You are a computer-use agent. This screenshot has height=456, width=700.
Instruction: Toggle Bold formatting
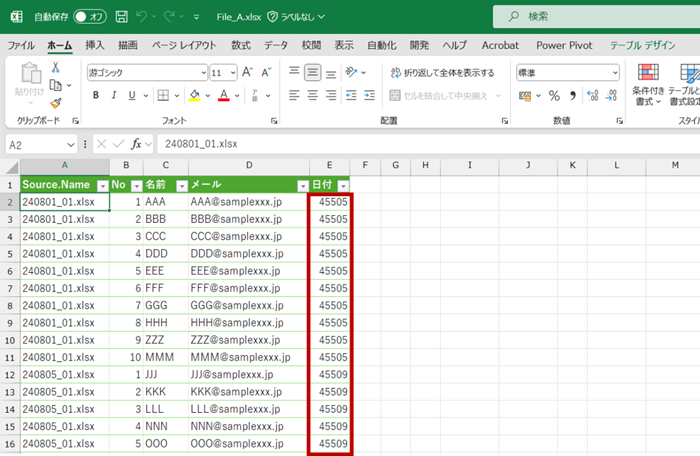pyautogui.click(x=97, y=96)
